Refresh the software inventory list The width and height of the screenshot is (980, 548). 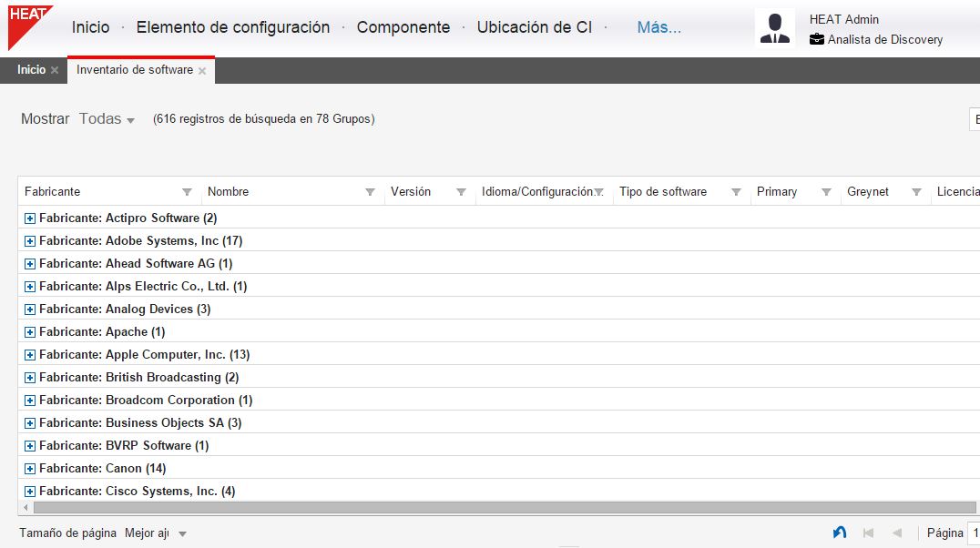coord(840,533)
